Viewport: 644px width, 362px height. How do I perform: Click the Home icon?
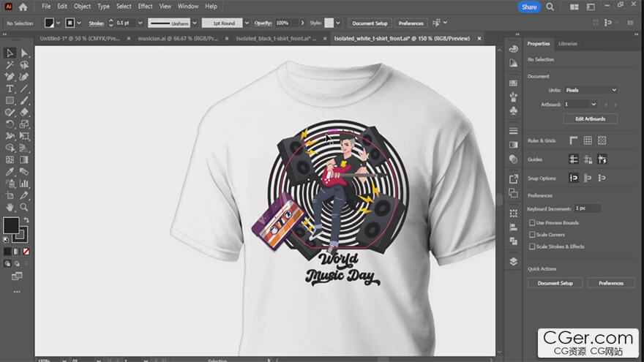point(23,7)
